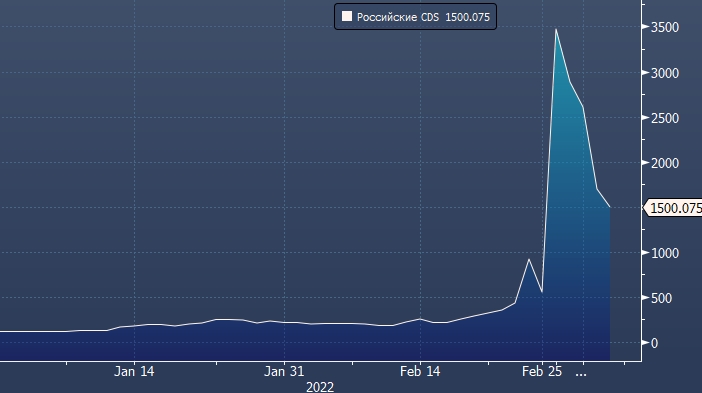Click the last data point at line end
The image size is (702, 393).
pyautogui.click(x=610, y=207)
